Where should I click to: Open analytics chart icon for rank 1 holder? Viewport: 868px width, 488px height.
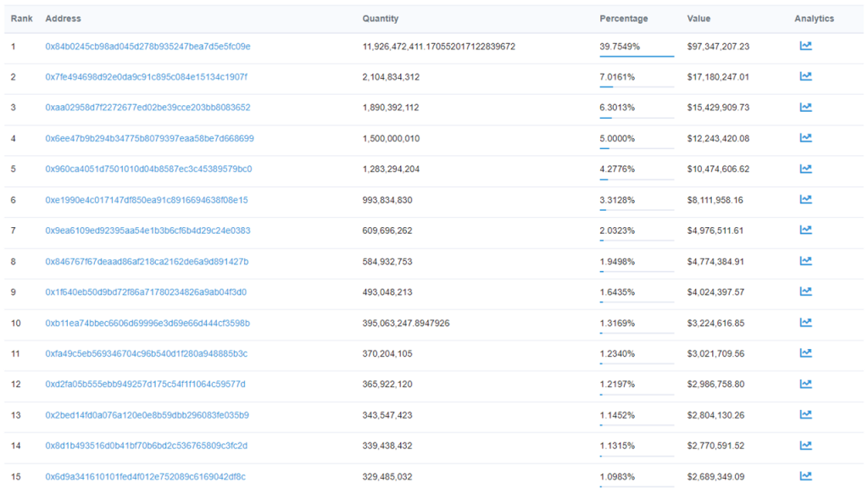(x=805, y=46)
